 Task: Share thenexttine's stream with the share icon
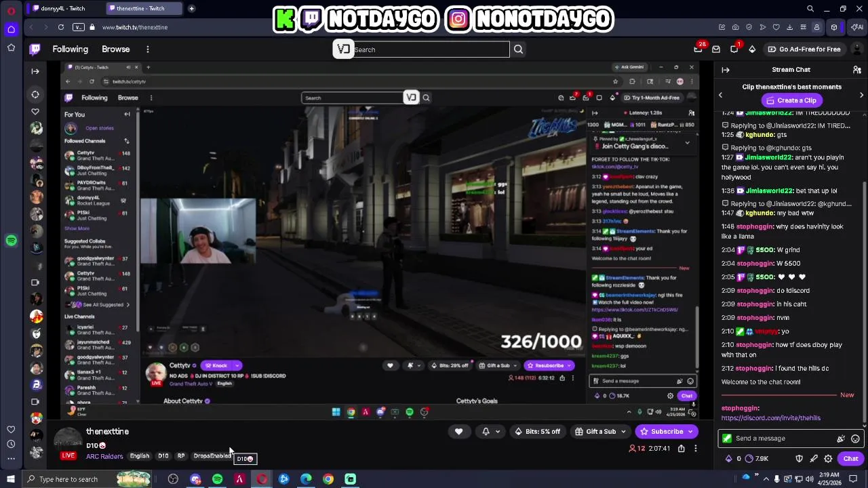[x=682, y=448]
